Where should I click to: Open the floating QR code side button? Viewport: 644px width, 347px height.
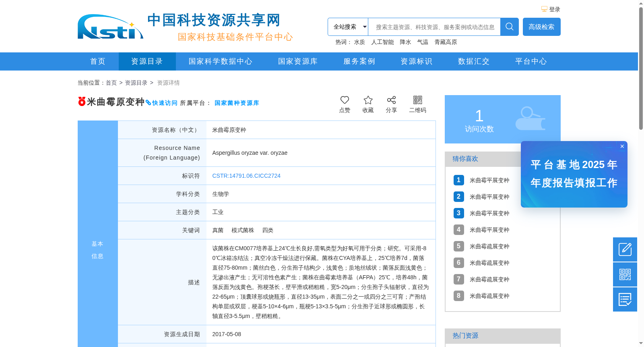point(625,274)
